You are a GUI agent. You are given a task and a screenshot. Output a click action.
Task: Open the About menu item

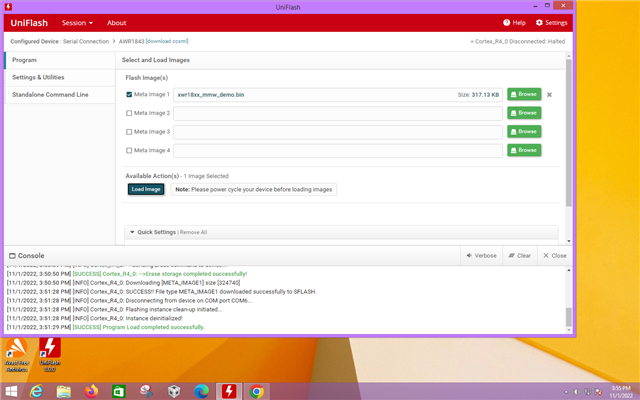116,23
